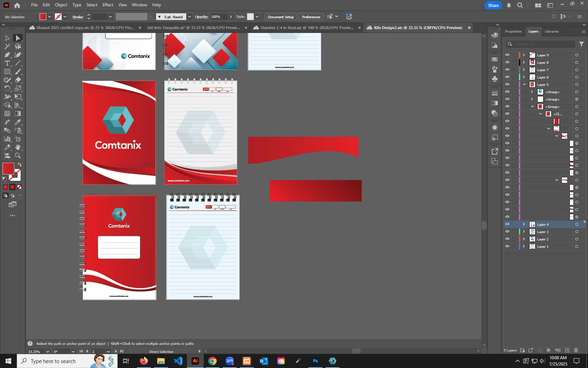Image resolution: width=588 pixels, height=368 pixels.
Task: Hide Layer 6 visibility eye
Action: click(x=507, y=77)
